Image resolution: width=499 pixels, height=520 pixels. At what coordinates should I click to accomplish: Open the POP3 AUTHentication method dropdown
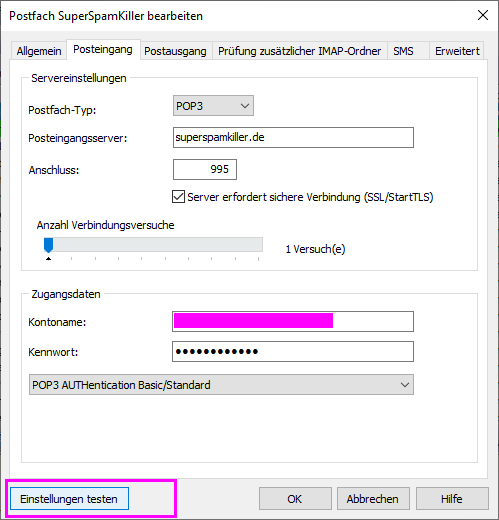221,385
